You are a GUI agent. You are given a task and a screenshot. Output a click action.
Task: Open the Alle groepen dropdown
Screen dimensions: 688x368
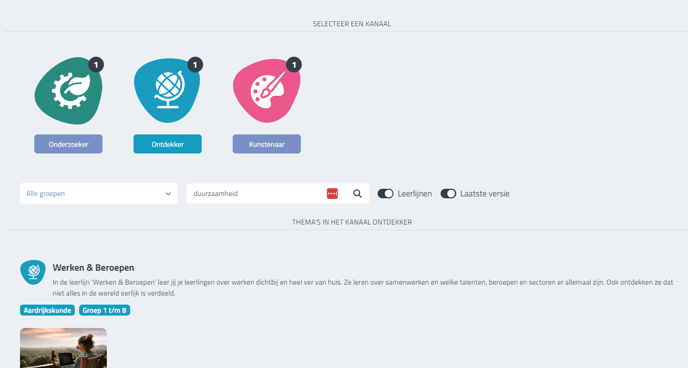point(98,193)
